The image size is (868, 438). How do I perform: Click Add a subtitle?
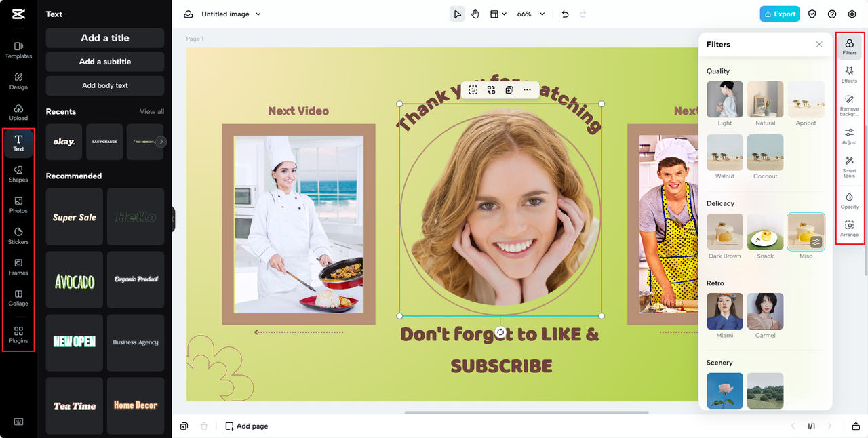click(105, 62)
